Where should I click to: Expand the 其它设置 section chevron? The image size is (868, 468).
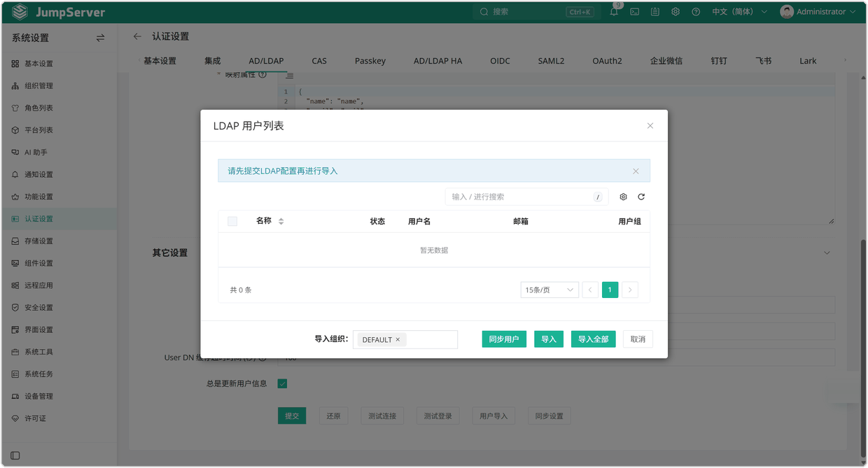coord(827,253)
